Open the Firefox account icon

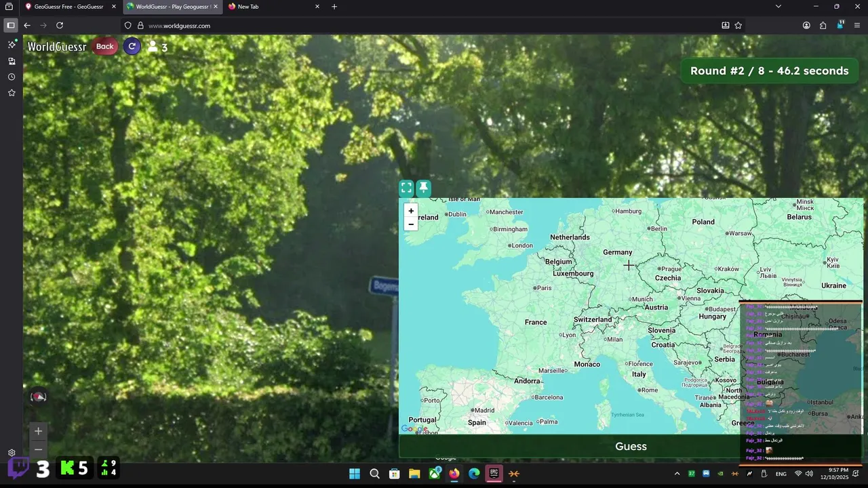click(x=806, y=25)
